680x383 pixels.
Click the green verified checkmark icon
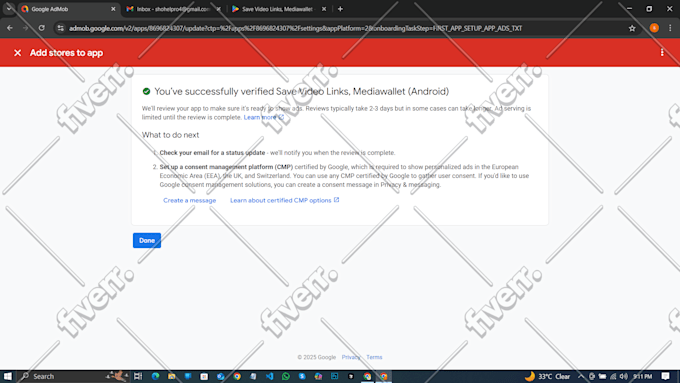tap(146, 91)
